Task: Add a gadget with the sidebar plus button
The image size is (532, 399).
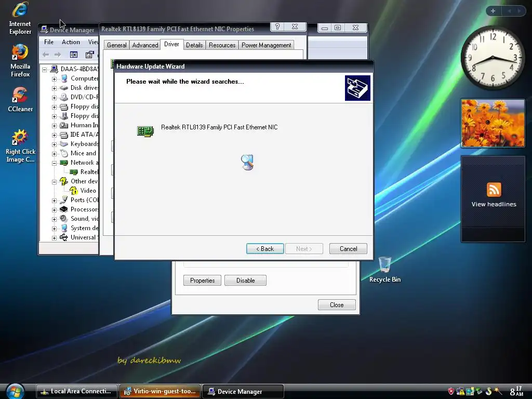Action: click(493, 11)
